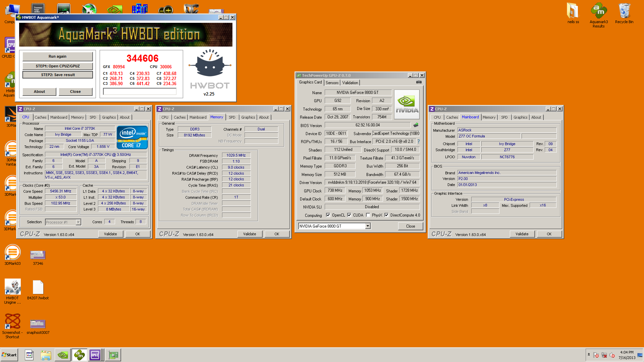This screenshot has height=362, width=644.
Task: Toggle the CUDA checkbox in GPU-Z
Action: (x=349, y=215)
